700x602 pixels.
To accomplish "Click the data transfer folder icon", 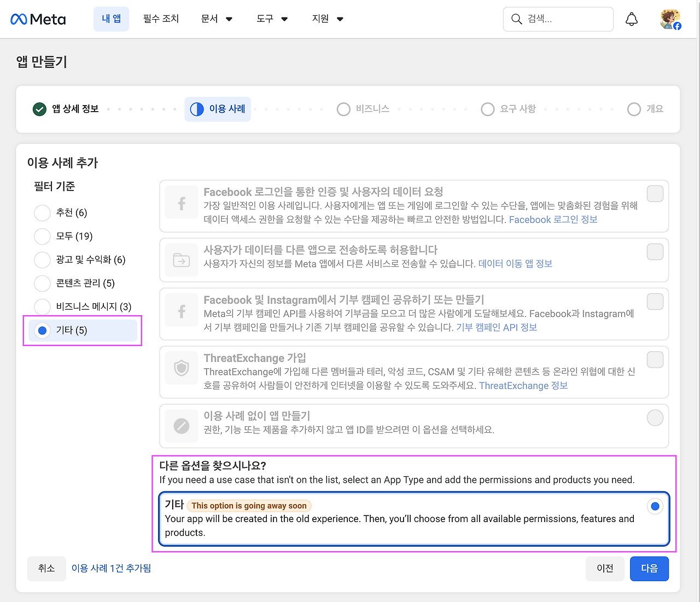I will click(x=182, y=260).
